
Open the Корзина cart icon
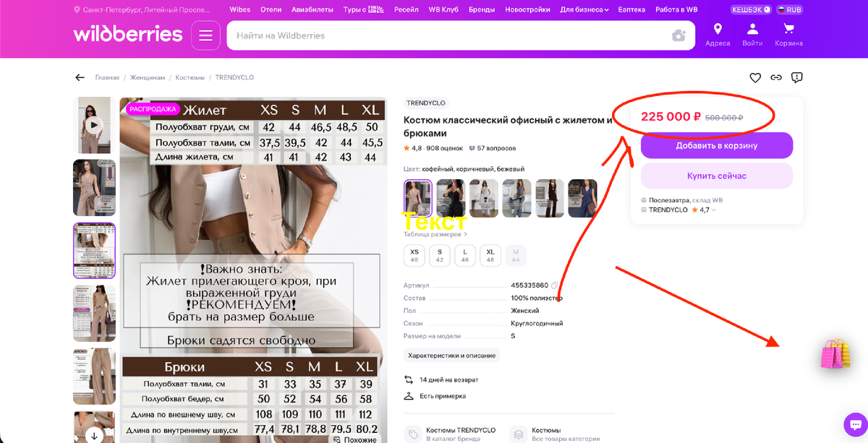tap(788, 34)
